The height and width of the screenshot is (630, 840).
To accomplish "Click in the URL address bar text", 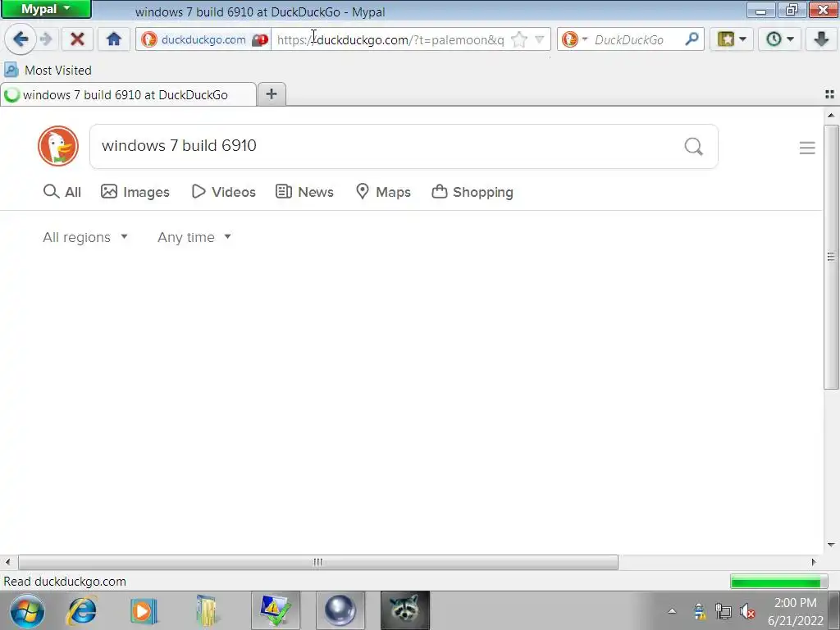I will pos(390,39).
